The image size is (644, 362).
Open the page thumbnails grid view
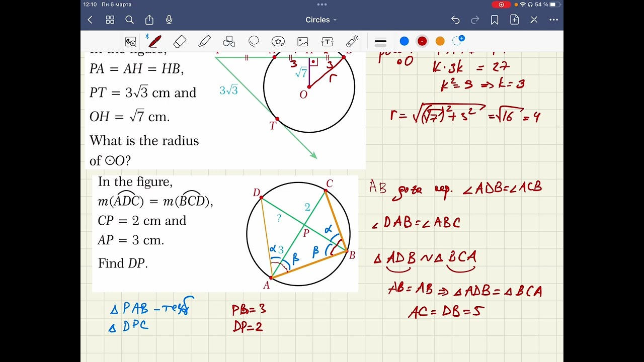110,20
